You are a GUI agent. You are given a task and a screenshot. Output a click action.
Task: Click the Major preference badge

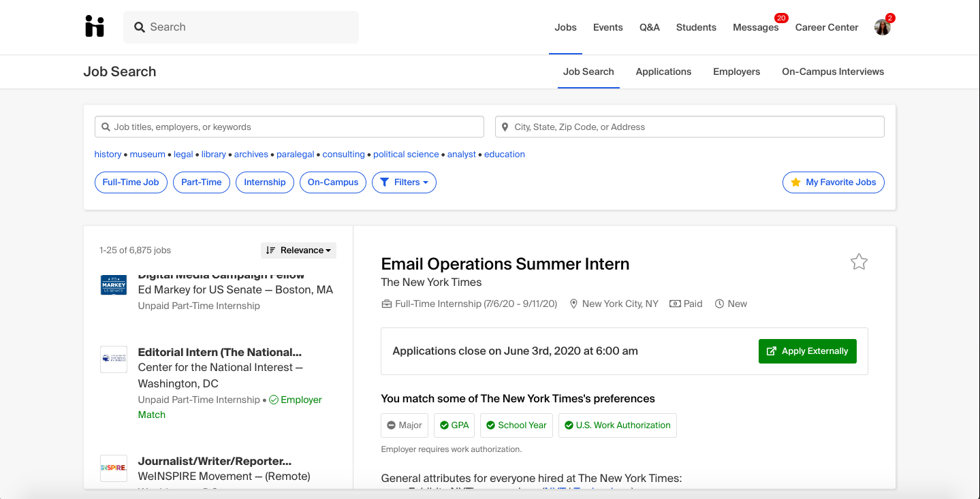[x=405, y=425]
